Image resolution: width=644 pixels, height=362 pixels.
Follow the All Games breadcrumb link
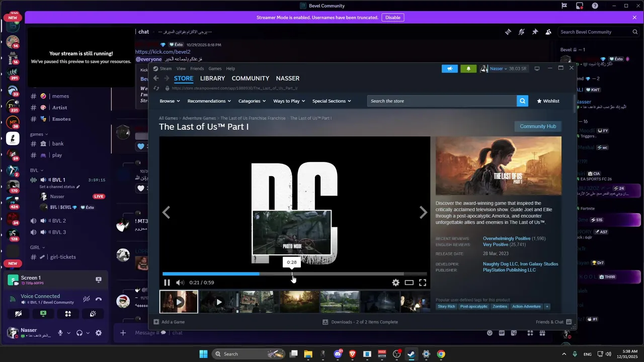(x=169, y=118)
